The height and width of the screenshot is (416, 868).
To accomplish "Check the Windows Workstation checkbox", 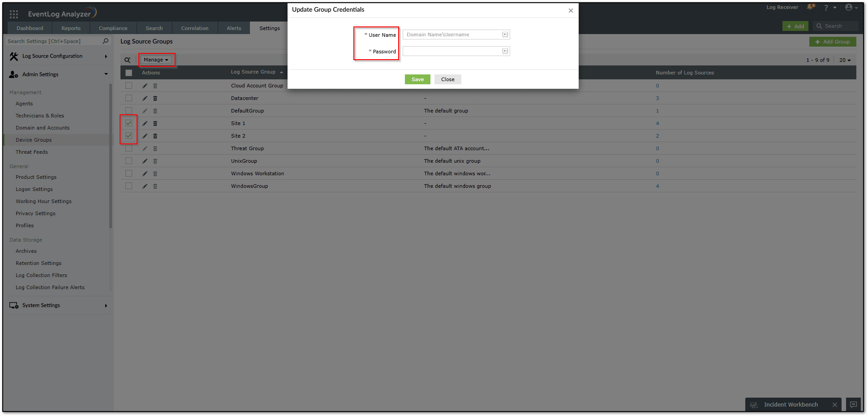I will pos(129,173).
